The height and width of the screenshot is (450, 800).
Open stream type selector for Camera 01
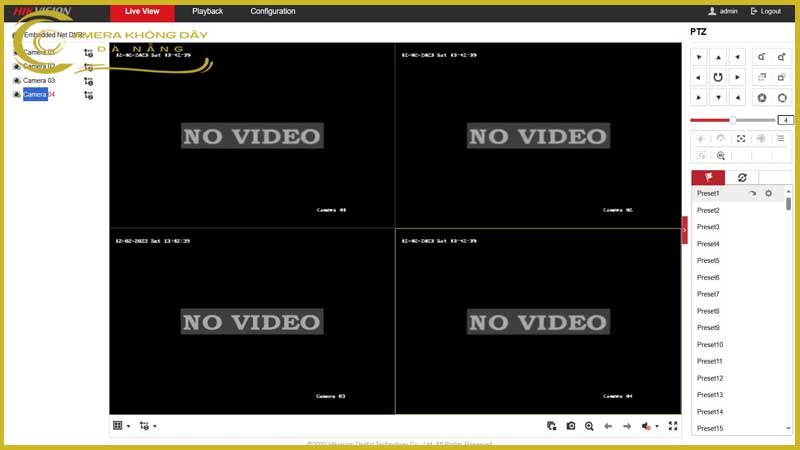point(88,53)
